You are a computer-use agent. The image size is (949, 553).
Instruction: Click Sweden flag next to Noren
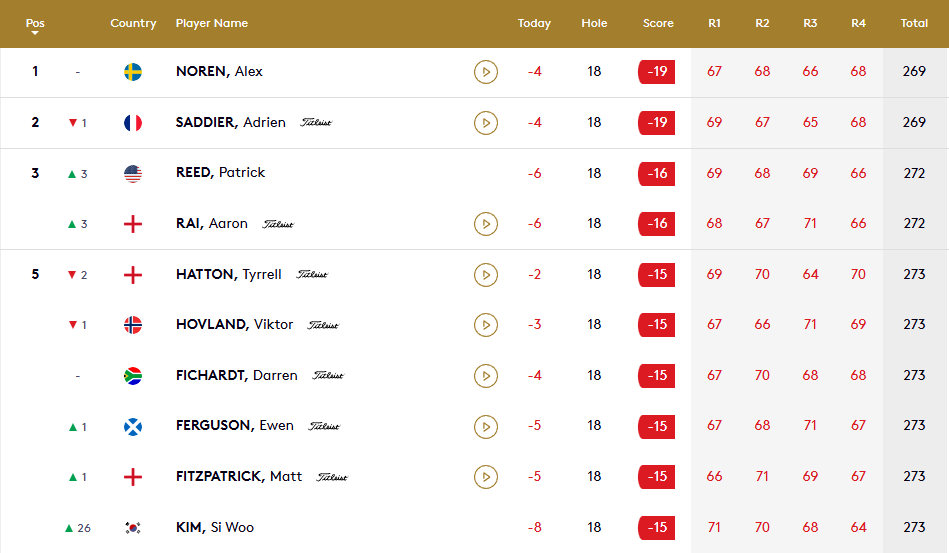pos(132,72)
